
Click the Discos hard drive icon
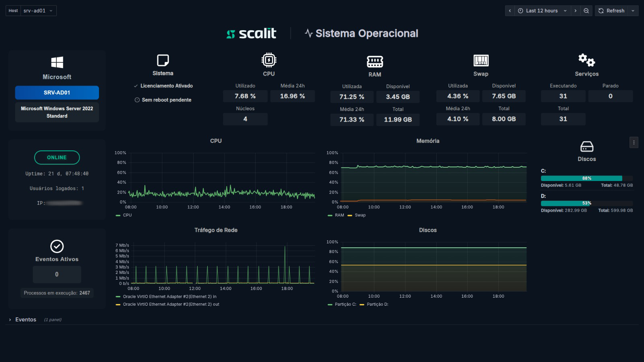586,146
